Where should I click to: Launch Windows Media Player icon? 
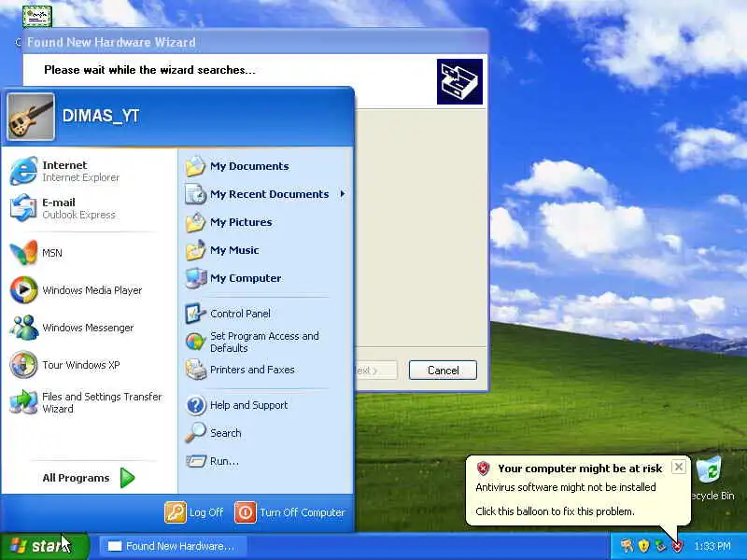click(24, 290)
